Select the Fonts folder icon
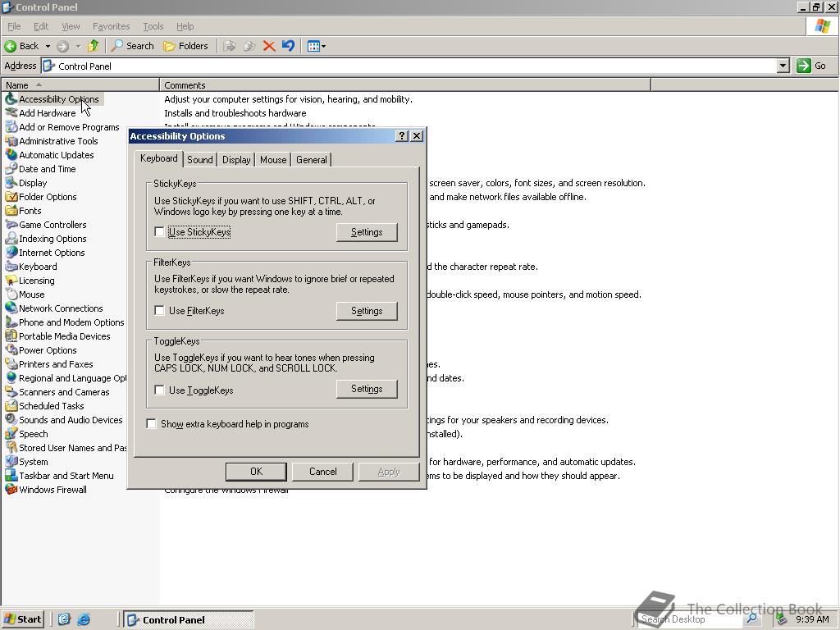The height and width of the screenshot is (630, 840). click(x=11, y=211)
